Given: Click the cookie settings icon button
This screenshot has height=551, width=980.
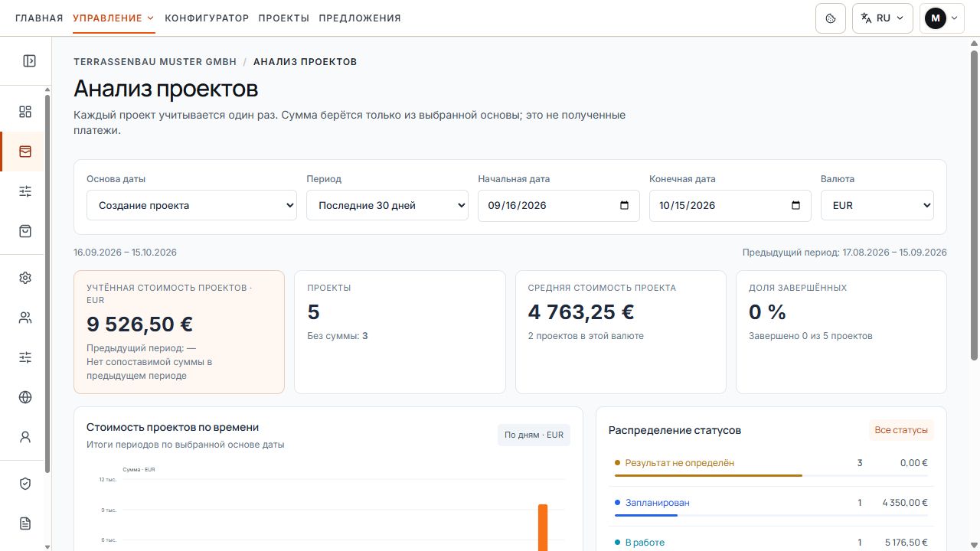Looking at the screenshot, I should pyautogui.click(x=831, y=18).
